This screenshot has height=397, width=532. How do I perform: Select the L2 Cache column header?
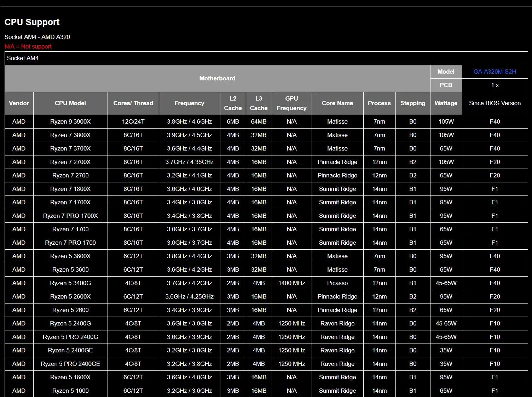pos(233,103)
